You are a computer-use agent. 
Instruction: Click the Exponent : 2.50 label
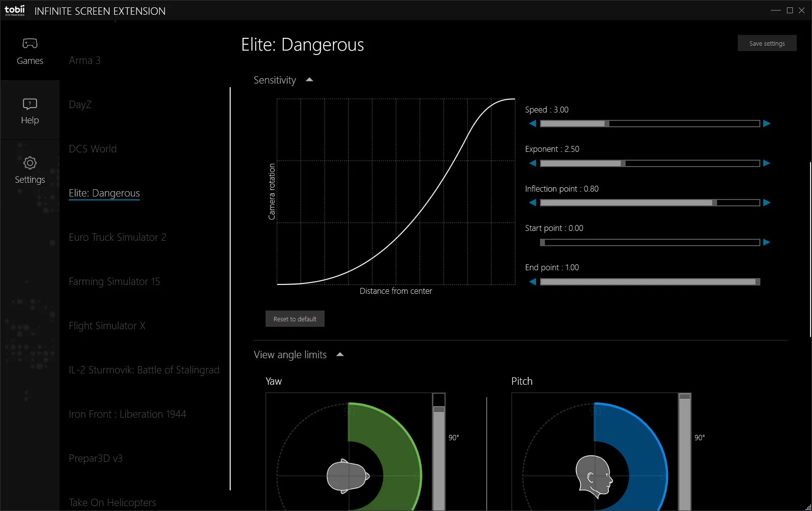pyautogui.click(x=552, y=149)
